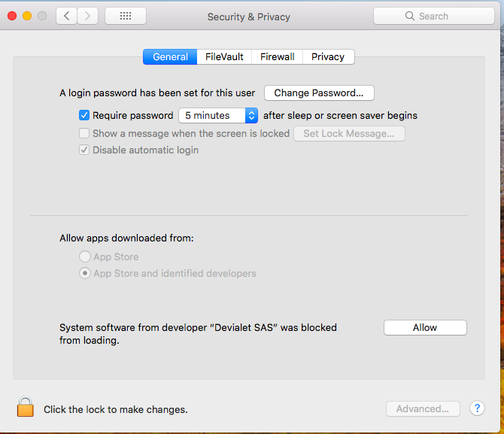Viewport: 504px width, 434px height.
Task: Allow the blocked Devialet SAS software
Action: pyautogui.click(x=425, y=327)
